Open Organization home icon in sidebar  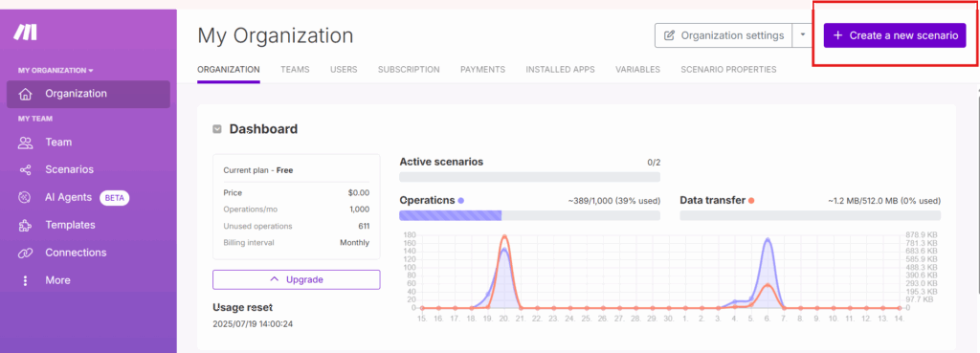tap(25, 95)
